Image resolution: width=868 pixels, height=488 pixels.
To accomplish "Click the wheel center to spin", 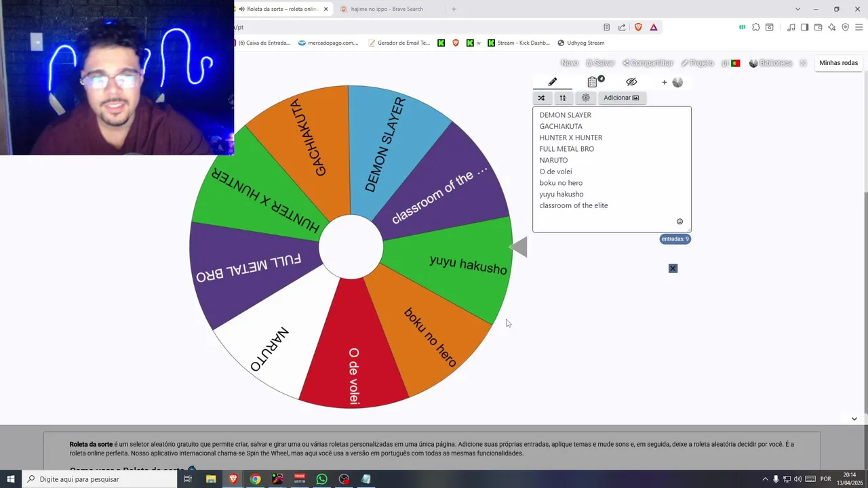I will [351, 247].
